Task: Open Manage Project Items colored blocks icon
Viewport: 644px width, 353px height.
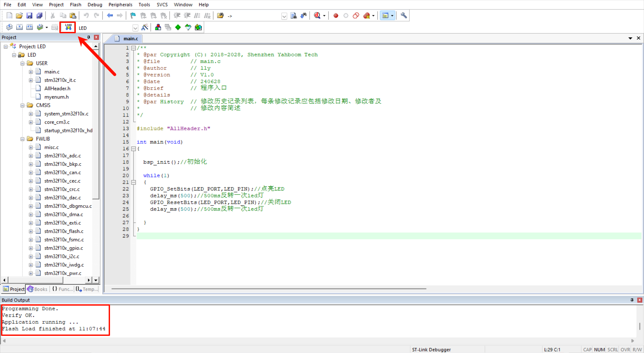Action: click(158, 27)
